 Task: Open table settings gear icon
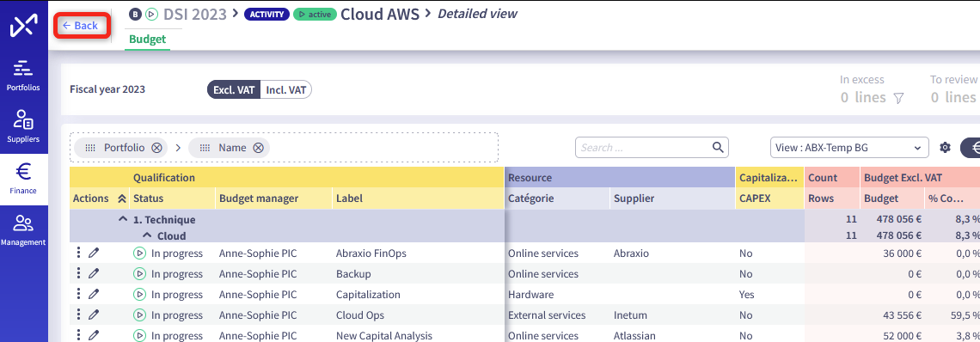[945, 148]
